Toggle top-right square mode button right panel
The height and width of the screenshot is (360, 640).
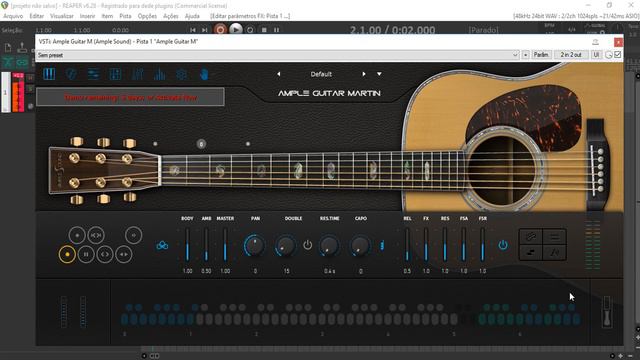pos(554,236)
